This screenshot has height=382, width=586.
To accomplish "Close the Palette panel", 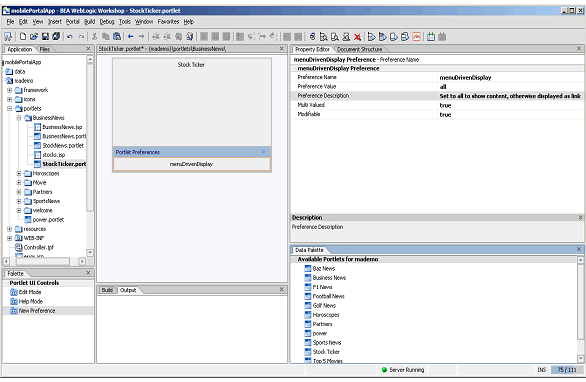I will [88, 273].
